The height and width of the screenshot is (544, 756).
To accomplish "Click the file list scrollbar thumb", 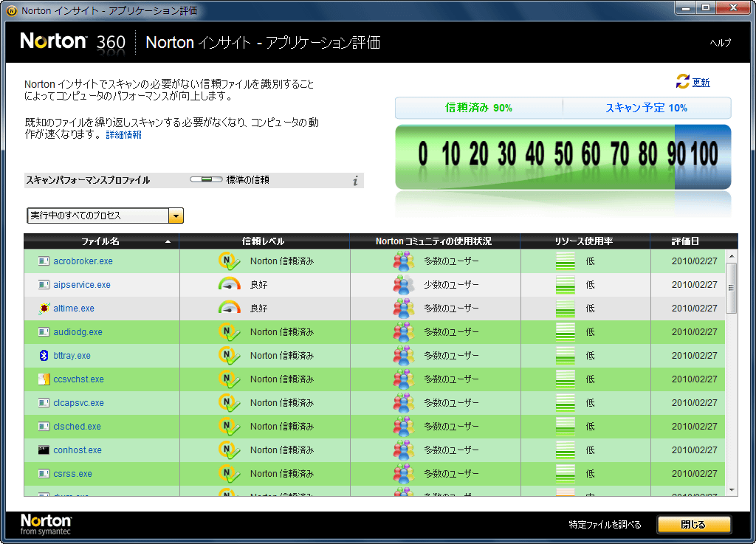I will [732, 288].
